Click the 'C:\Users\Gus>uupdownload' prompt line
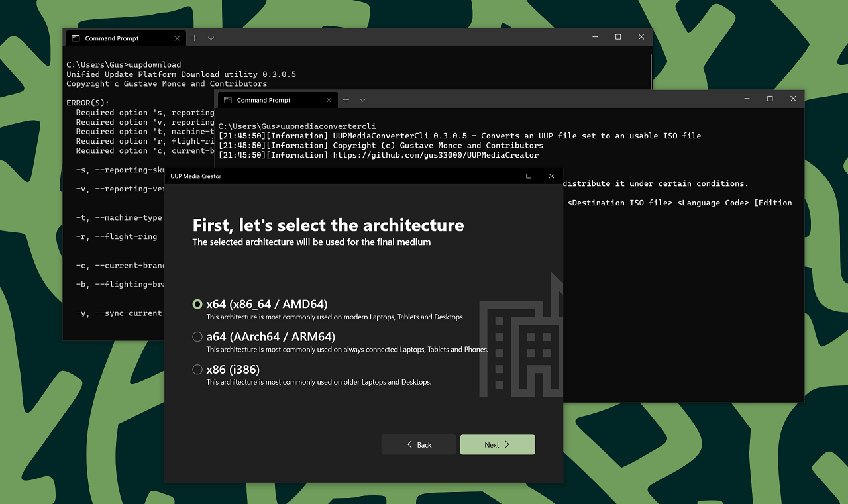The width and height of the screenshot is (848, 504). pyautogui.click(x=124, y=65)
